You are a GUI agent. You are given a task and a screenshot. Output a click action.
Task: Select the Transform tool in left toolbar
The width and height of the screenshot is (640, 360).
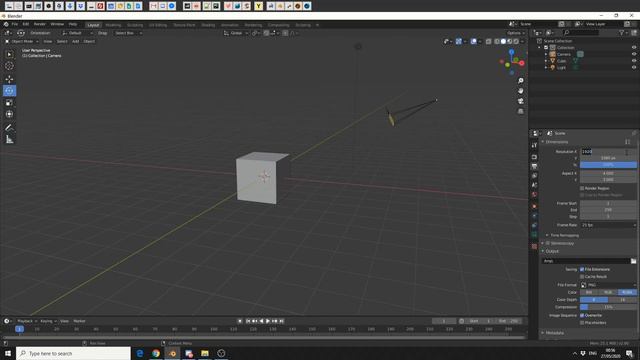tap(9, 114)
